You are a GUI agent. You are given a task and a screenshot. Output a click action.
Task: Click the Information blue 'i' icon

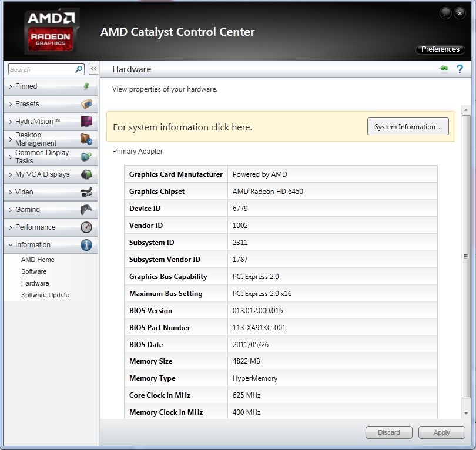click(86, 244)
